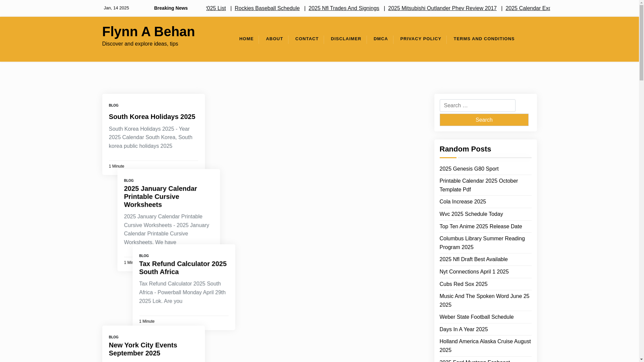Open 2025 Nfl Trades And Signings link
The width and height of the screenshot is (644, 362).
[344, 8]
